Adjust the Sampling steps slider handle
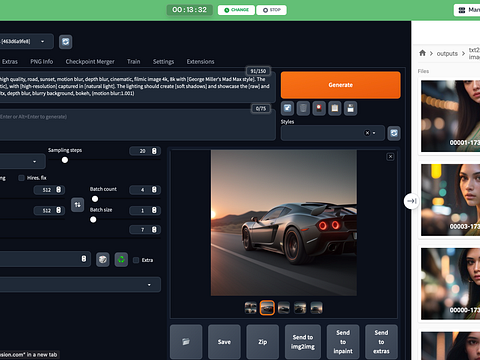This screenshot has height=360, width=480. point(65,160)
